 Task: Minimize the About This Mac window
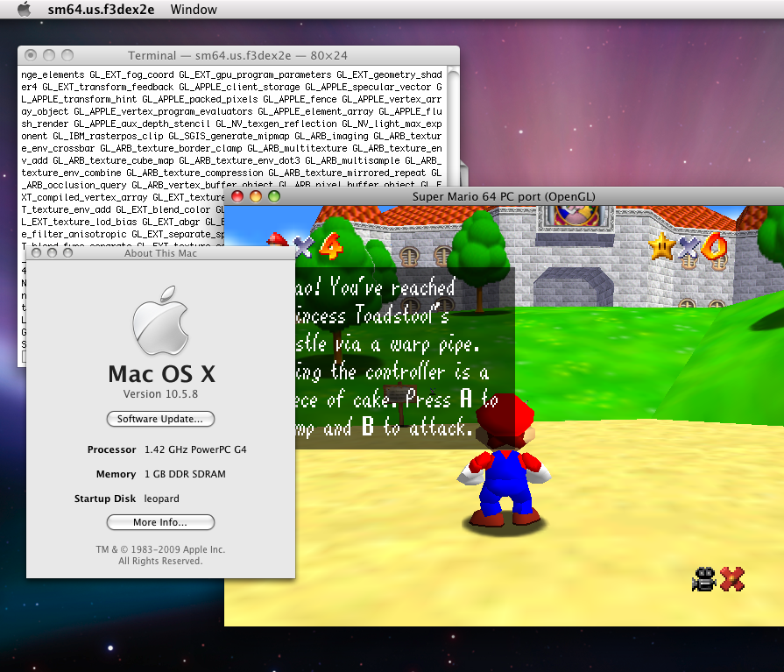[52, 253]
